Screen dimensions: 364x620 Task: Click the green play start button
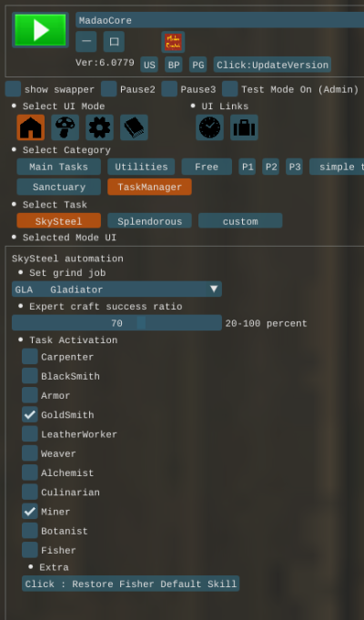(40, 30)
